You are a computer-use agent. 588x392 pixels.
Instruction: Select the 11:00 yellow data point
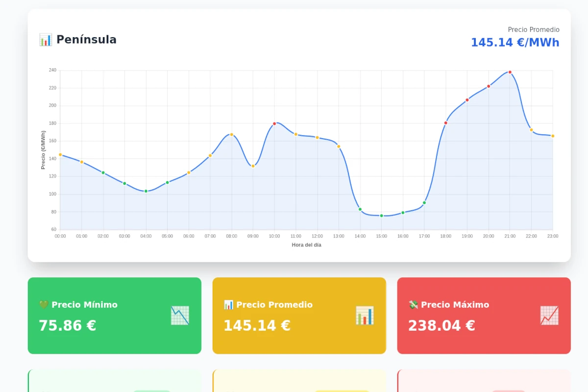point(296,134)
